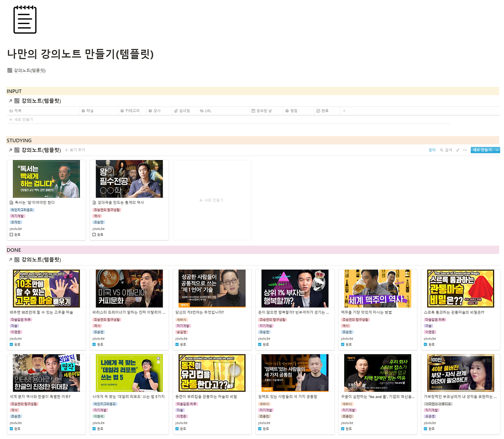Uncheck 완료 on the 데일리 리포트 card

(94, 429)
